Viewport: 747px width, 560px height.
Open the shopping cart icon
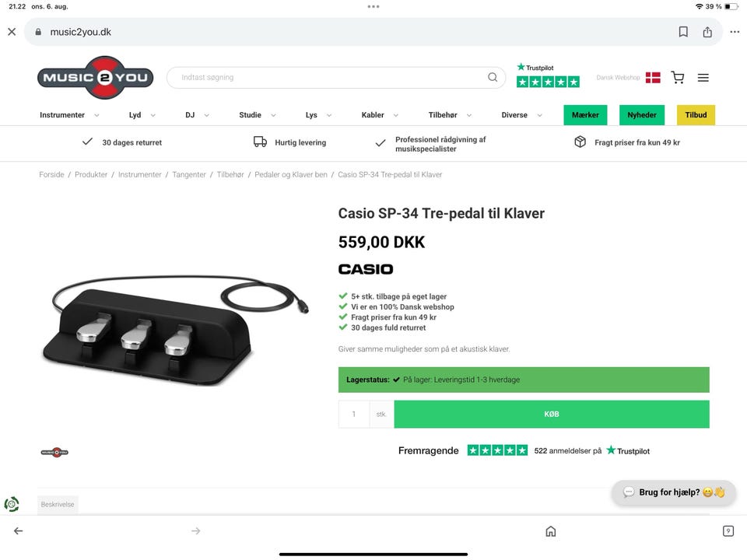(x=678, y=78)
